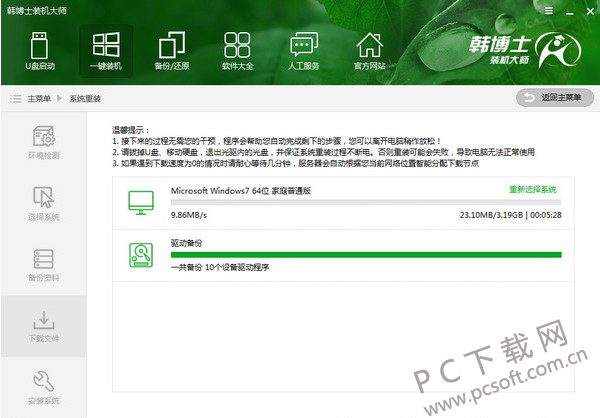Click the 23.10MB/3.19GB | 00:05:28 status text
The width and height of the screenshot is (600, 418).
tap(510, 215)
